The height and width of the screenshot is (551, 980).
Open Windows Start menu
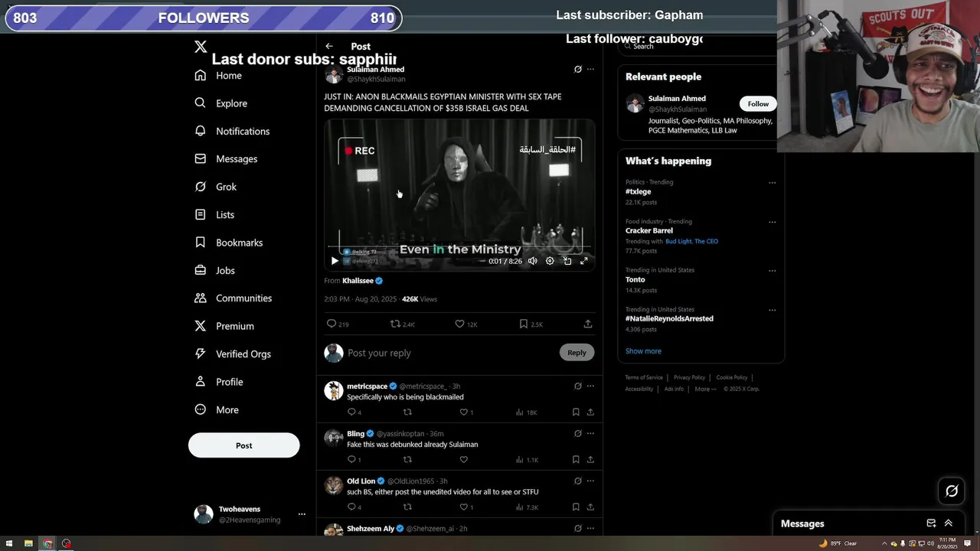click(x=8, y=544)
